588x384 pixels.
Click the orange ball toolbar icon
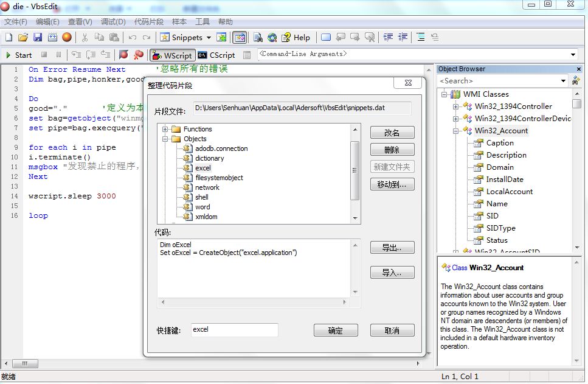(x=67, y=37)
